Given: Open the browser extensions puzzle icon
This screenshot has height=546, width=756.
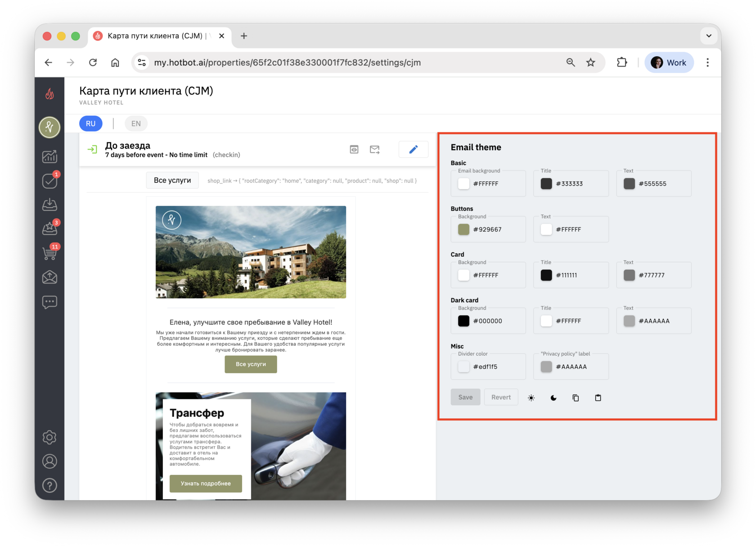Looking at the screenshot, I should 622,63.
